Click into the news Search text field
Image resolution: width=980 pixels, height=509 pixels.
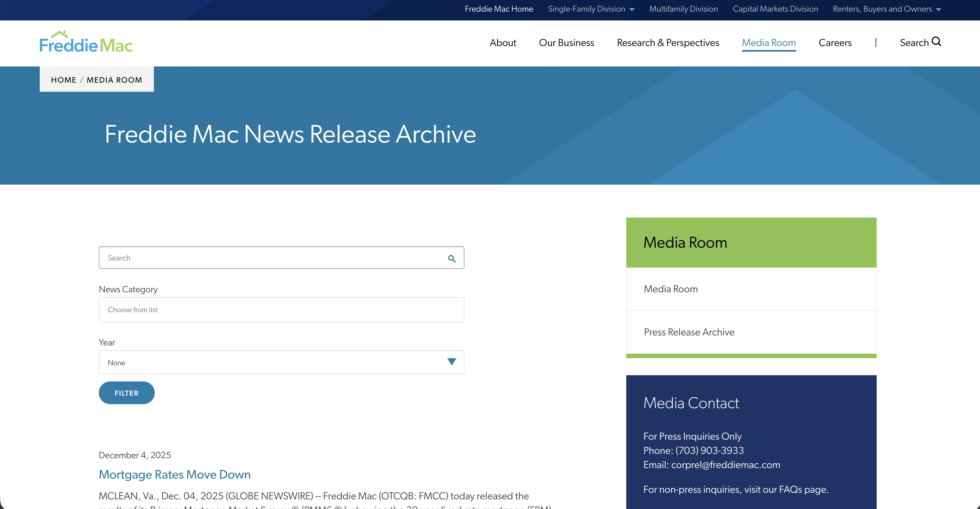[266, 258]
